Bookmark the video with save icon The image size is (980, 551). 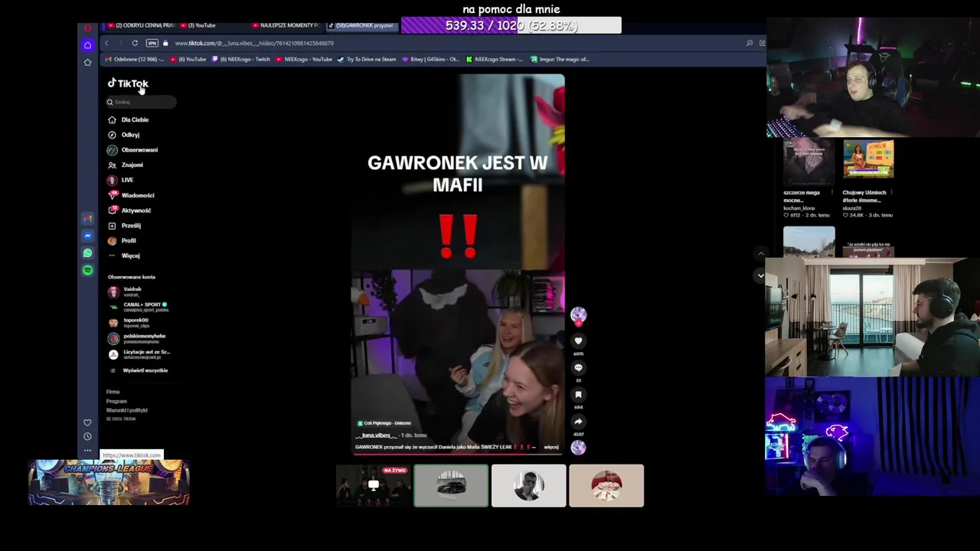(578, 395)
